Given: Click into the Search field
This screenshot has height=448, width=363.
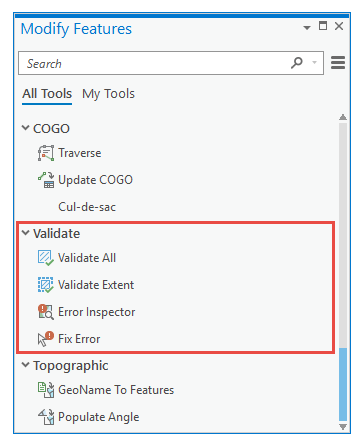Looking at the screenshot, I should 153,63.
